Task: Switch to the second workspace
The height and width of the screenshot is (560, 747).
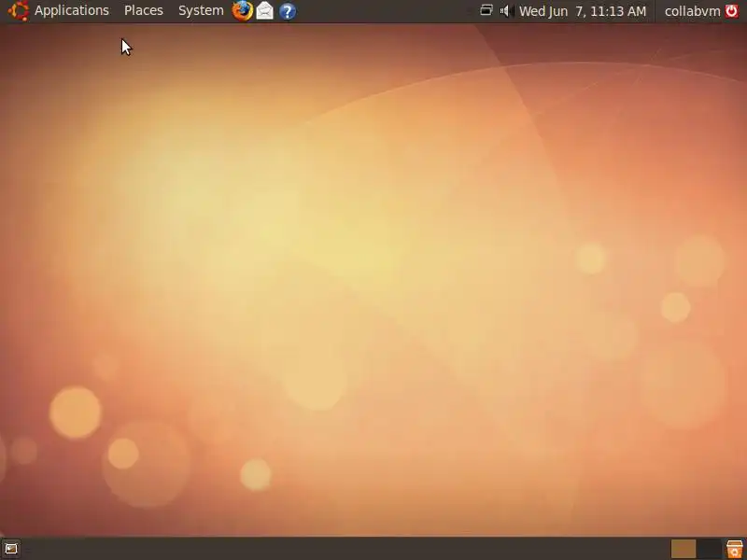Action: (x=709, y=549)
